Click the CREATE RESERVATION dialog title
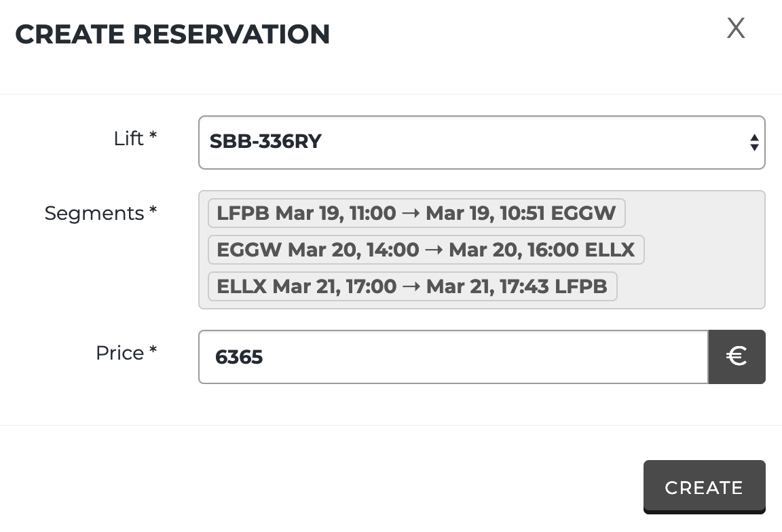The width and height of the screenshot is (782, 532). [172, 34]
